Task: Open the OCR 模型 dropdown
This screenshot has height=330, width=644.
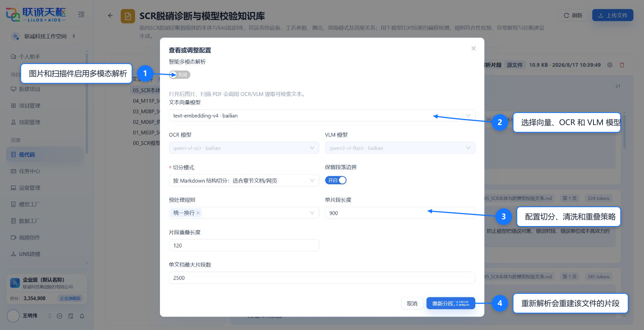Action: [x=244, y=148]
